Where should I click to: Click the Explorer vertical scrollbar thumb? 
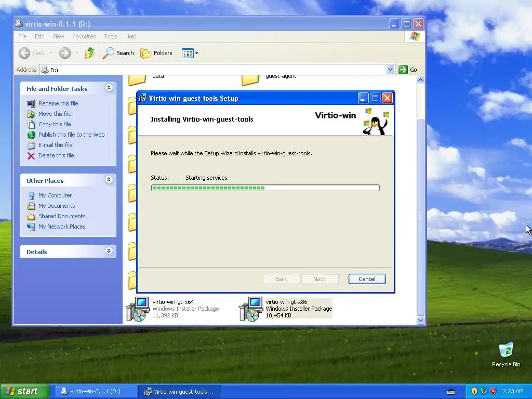pyautogui.click(x=421, y=217)
